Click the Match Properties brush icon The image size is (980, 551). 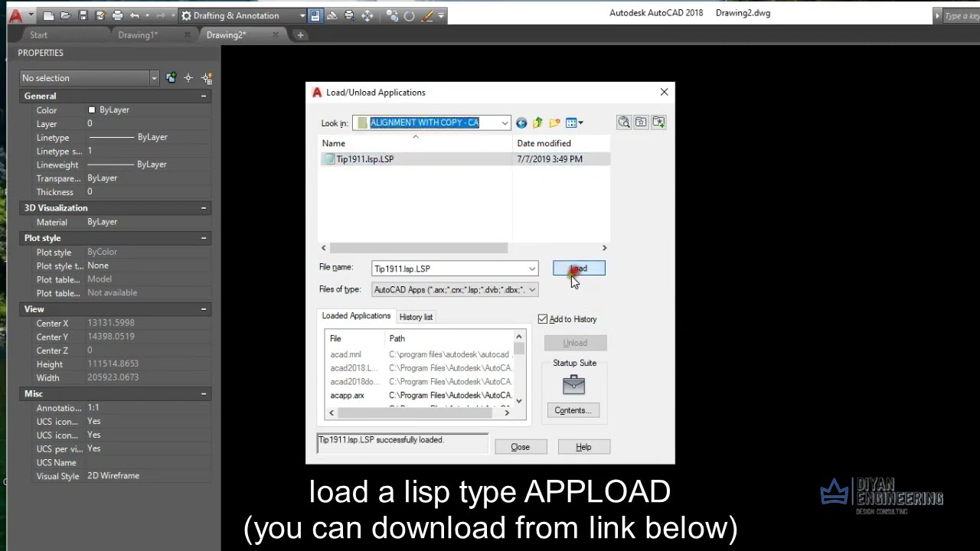tap(426, 15)
